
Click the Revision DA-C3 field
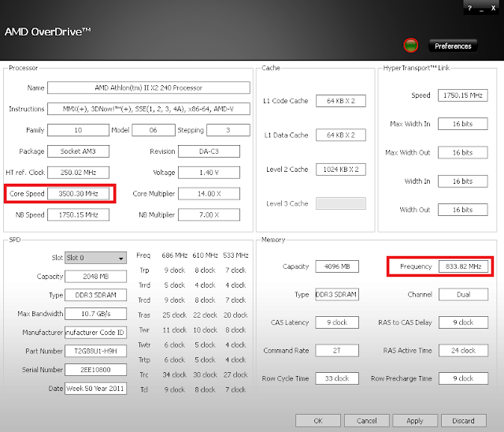[209, 151]
